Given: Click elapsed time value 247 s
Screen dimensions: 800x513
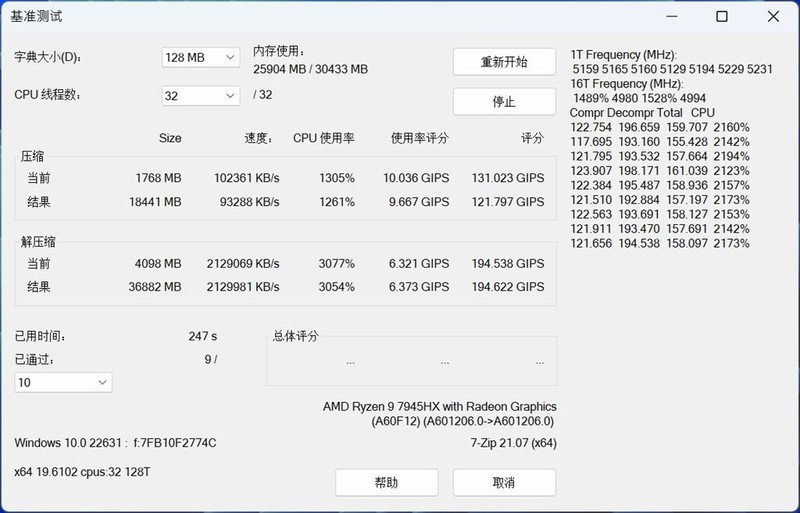Looking at the screenshot, I should pos(203,336).
